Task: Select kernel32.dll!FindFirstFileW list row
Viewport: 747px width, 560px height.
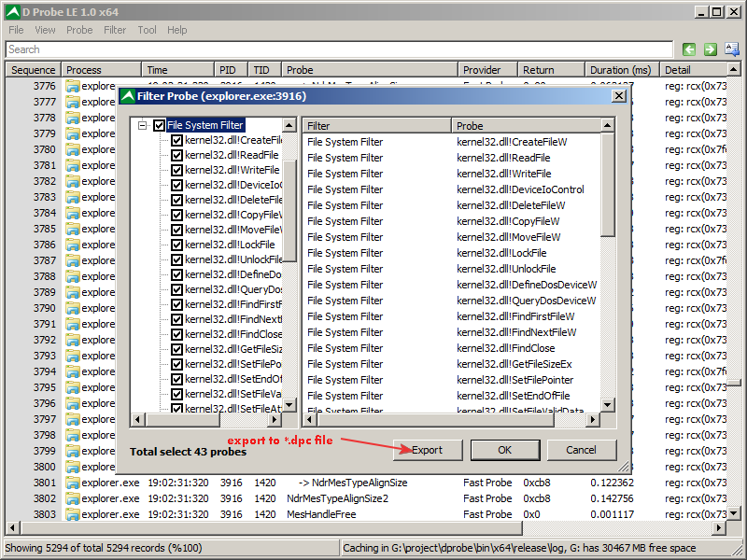Action: point(451,316)
